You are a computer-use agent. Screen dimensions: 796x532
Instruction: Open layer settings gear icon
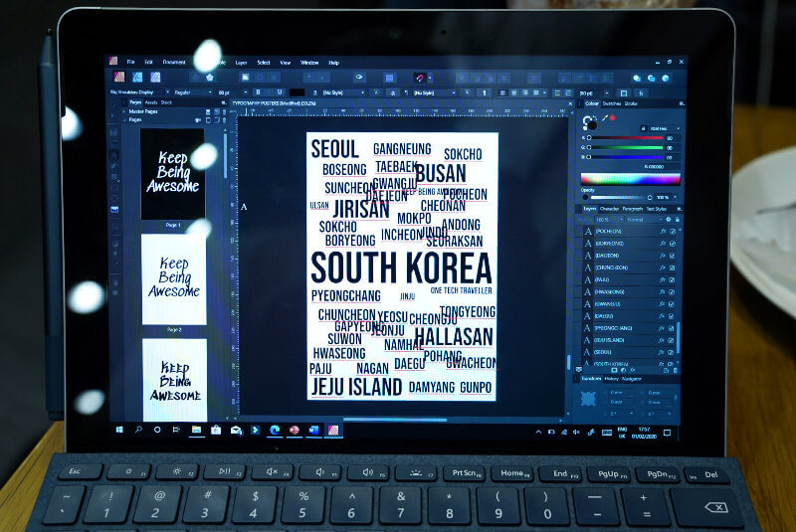tap(668, 220)
